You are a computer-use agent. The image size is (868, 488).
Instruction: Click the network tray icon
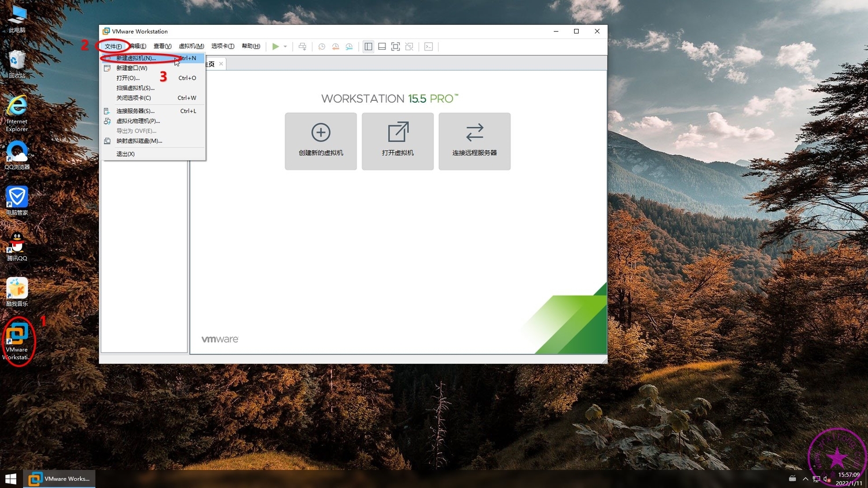[816, 479]
